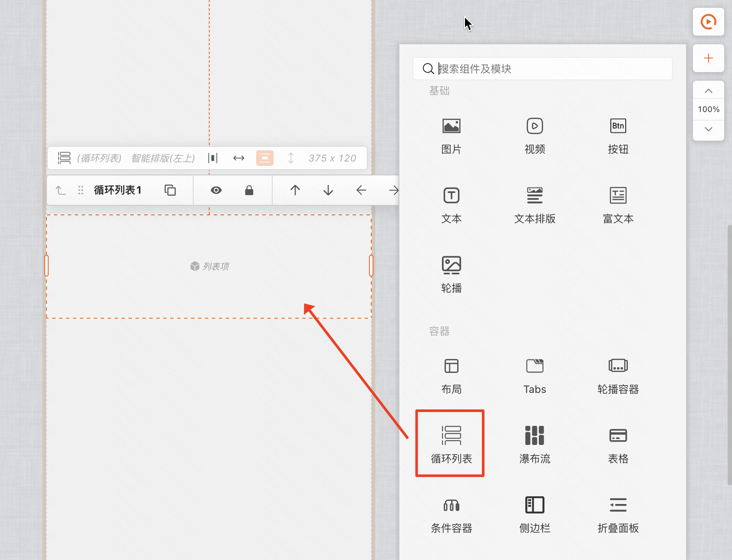Select the 文本 text component
732x560 pixels.
pyautogui.click(x=451, y=206)
